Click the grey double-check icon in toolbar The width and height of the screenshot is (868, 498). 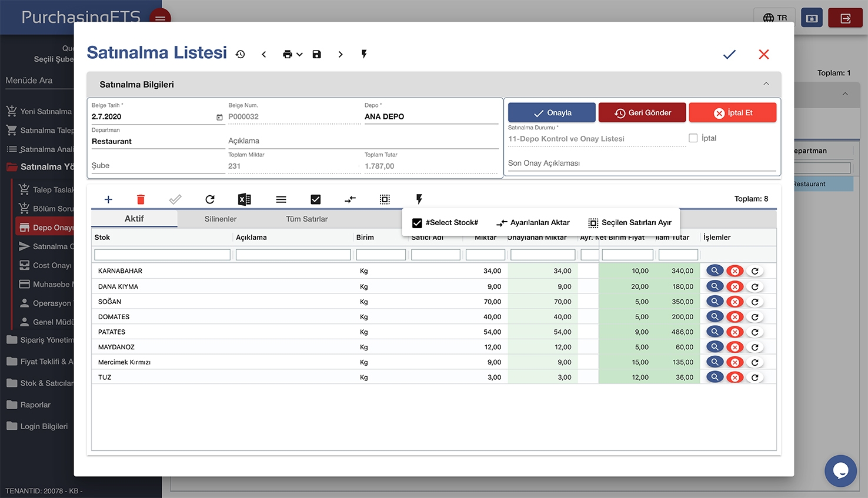click(x=175, y=199)
